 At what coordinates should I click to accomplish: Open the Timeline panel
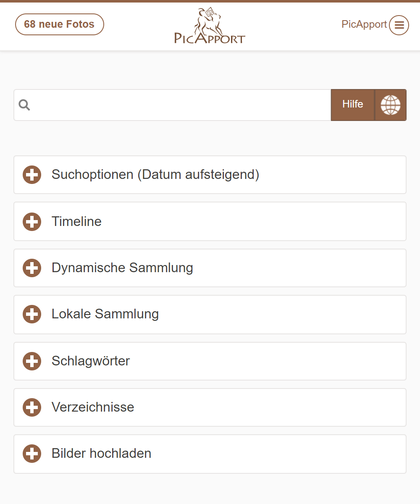(76, 221)
